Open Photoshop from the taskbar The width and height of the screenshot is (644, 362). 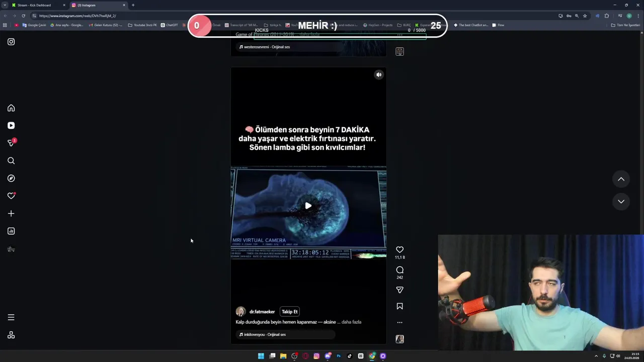(339, 356)
